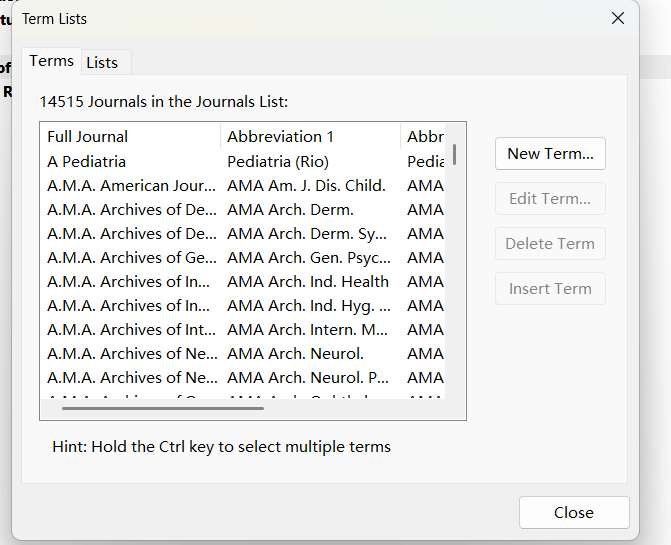This screenshot has height=545, width=671.
Task: Click the horizontal scrollbar of the journals list
Action: point(163,409)
